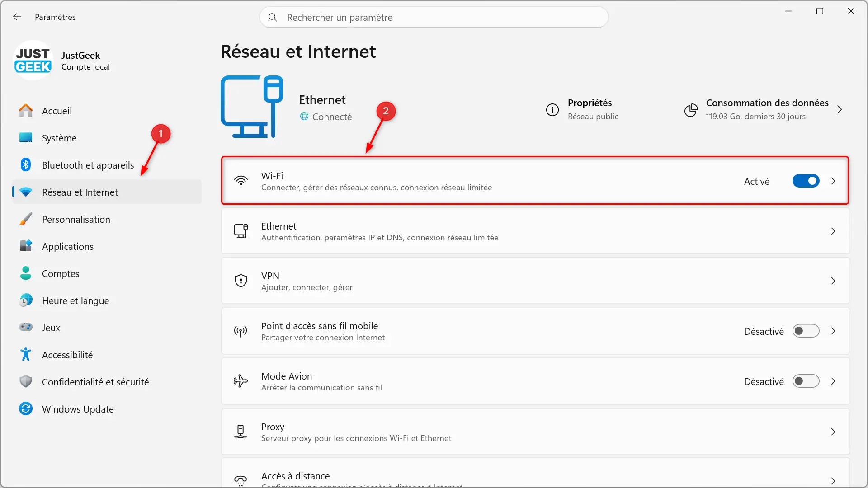This screenshot has width=868, height=488.
Task: Click the large Ethernet computer icon
Action: point(252,107)
